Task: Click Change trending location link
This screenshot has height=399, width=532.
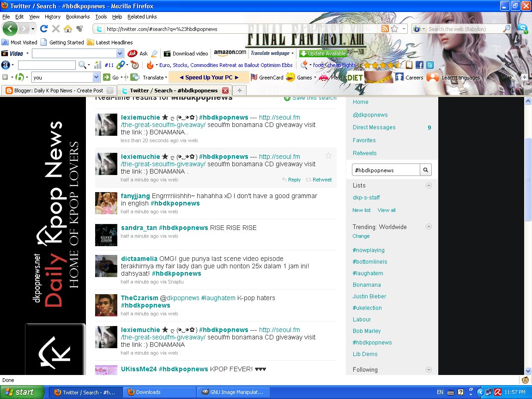Action: (361, 236)
